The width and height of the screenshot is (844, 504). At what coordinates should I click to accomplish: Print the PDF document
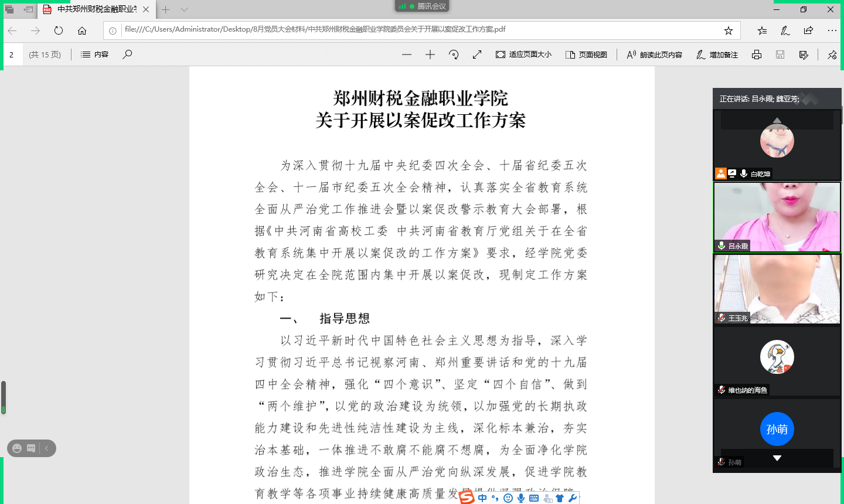pos(757,55)
